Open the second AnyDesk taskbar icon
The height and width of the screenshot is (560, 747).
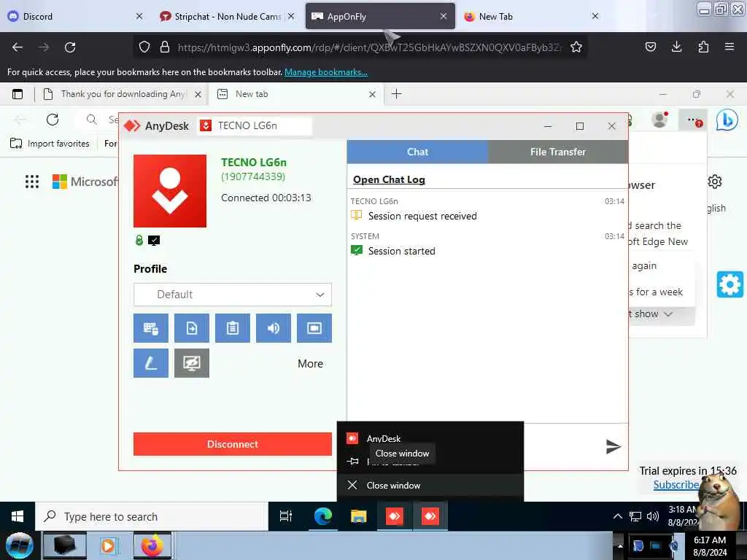pos(430,516)
